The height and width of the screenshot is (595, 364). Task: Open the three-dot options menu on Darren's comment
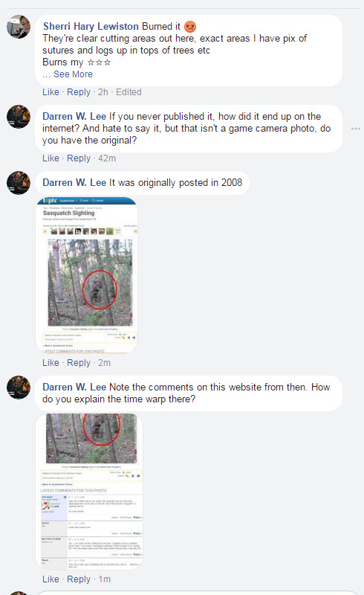coord(355,129)
